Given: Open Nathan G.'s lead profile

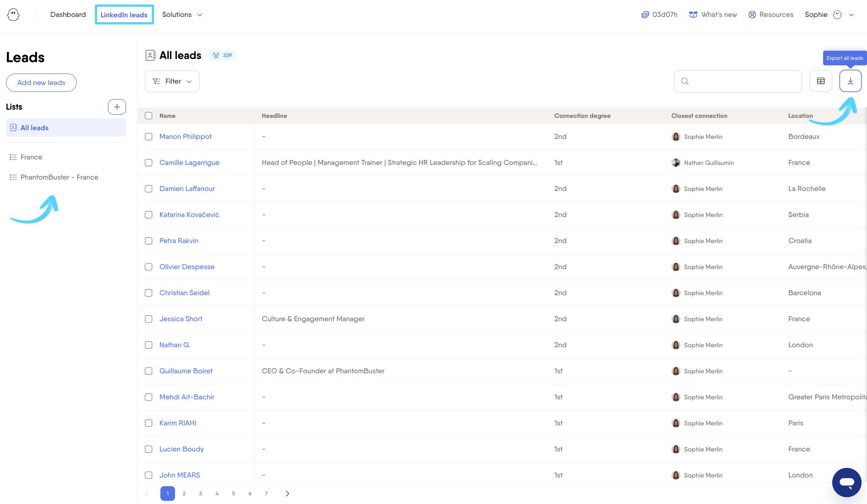Looking at the screenshot, I should click(x=175, y=345).
